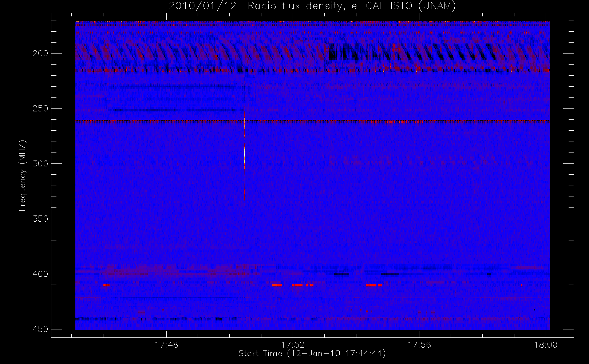Image resolution: width=589 pixels, height=364 pixels.
Task: Click the 250 frequency tick label
Action: point(40,108)
